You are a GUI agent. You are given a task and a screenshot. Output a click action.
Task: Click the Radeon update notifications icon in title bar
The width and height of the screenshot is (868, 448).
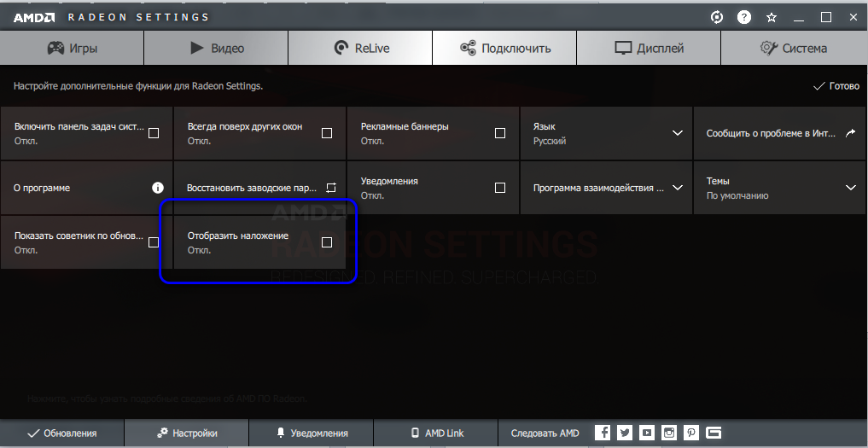click(x=717, y=17)
